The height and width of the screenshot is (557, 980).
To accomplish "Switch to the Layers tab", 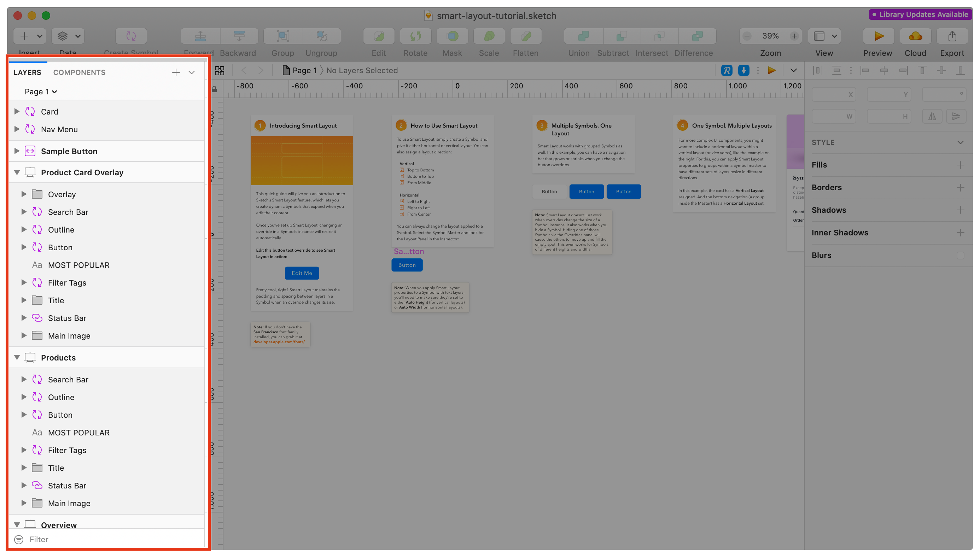I will pos(27,72).
